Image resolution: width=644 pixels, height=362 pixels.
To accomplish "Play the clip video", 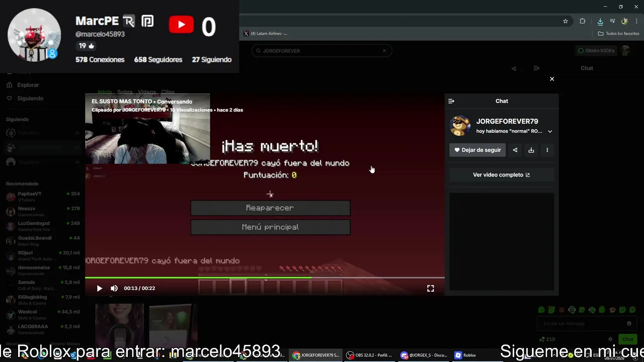I will click(99, 288).
